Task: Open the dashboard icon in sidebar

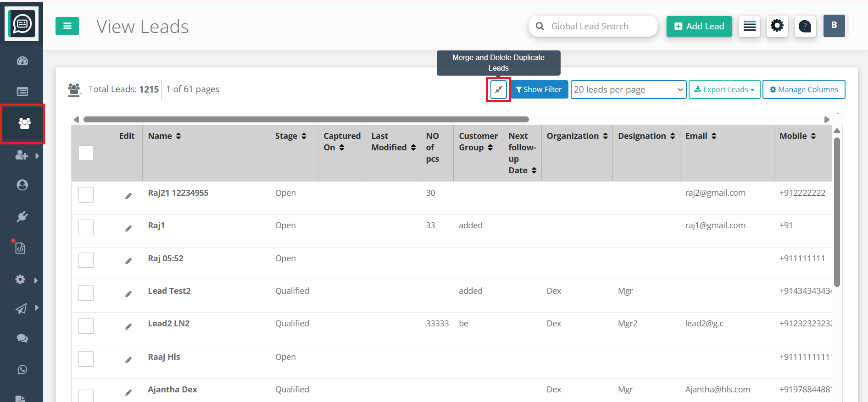Action: pos(22,61)
